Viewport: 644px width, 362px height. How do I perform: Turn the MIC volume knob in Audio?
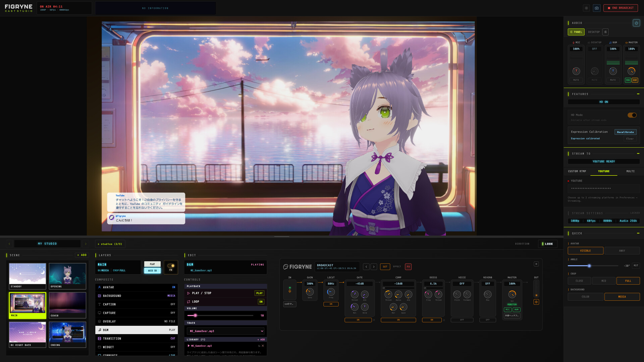(576, 71)
